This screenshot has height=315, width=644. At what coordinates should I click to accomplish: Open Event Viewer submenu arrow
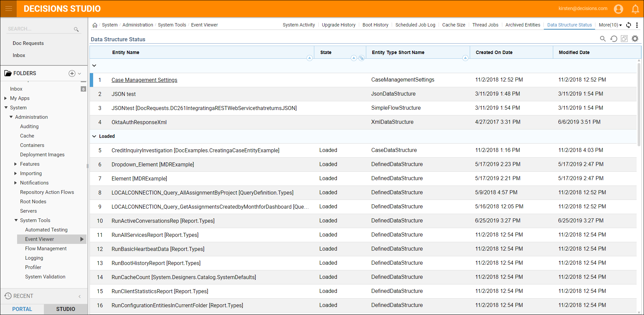click(82, 239)
